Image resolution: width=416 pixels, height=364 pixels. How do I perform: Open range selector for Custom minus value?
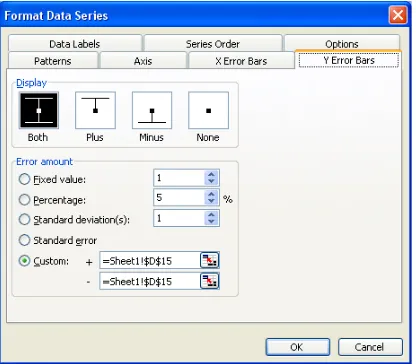(209, 281)
